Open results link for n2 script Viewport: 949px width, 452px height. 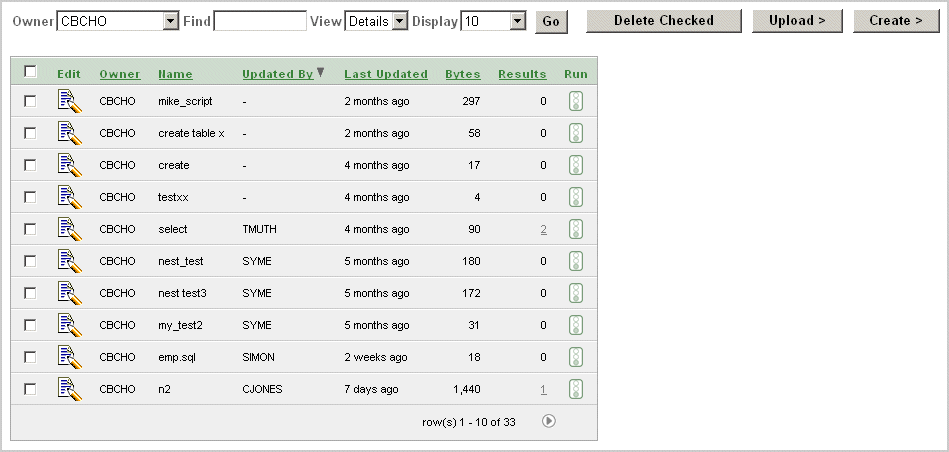pyautogui.click(x=543, y=389)
